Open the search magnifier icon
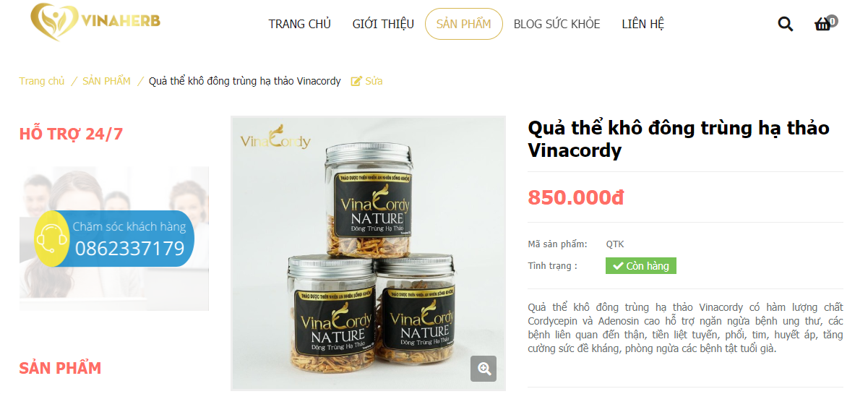The width and height of the screenshot is (868, 394). point(785,24)
